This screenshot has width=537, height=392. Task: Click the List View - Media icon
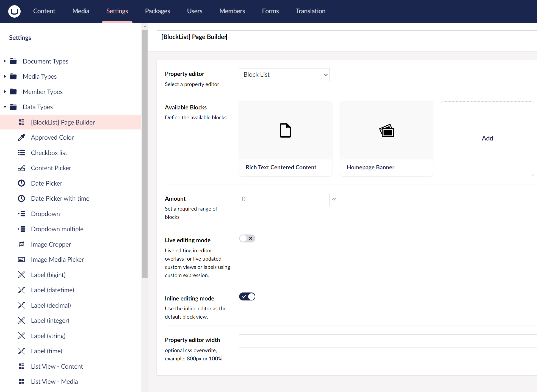[x=21, y=382]
